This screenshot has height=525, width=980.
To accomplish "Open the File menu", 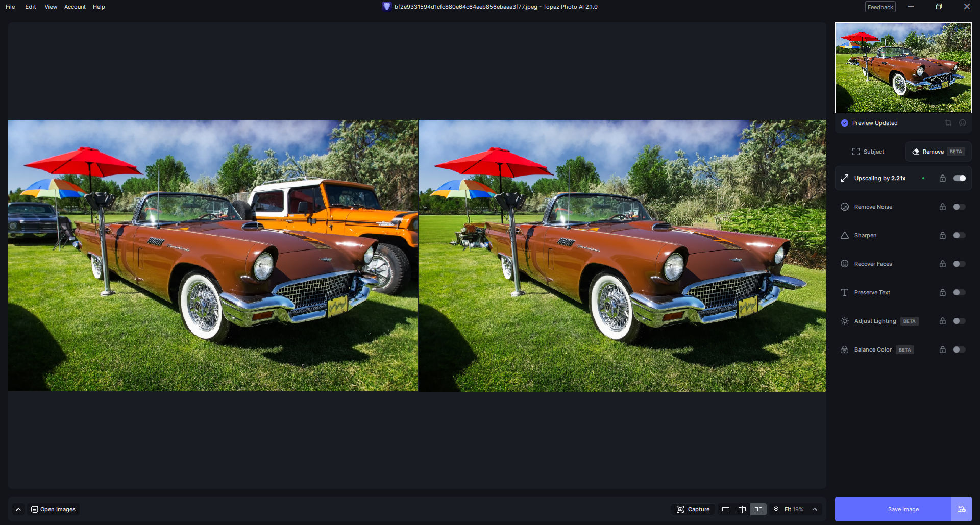I will click(10, 7).
